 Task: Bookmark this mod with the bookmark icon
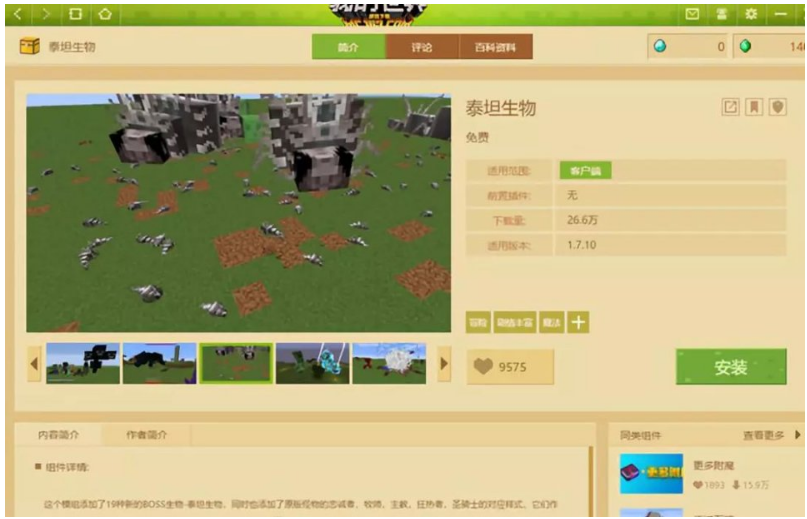click(x=754, y=107)
